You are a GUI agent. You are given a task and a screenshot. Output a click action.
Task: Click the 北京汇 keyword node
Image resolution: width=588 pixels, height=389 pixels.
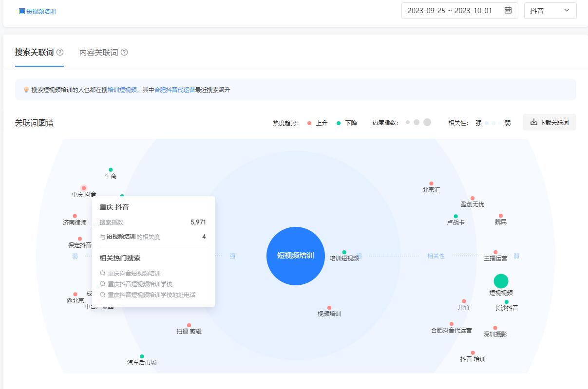pyautogui.click(x=431, y=184)
